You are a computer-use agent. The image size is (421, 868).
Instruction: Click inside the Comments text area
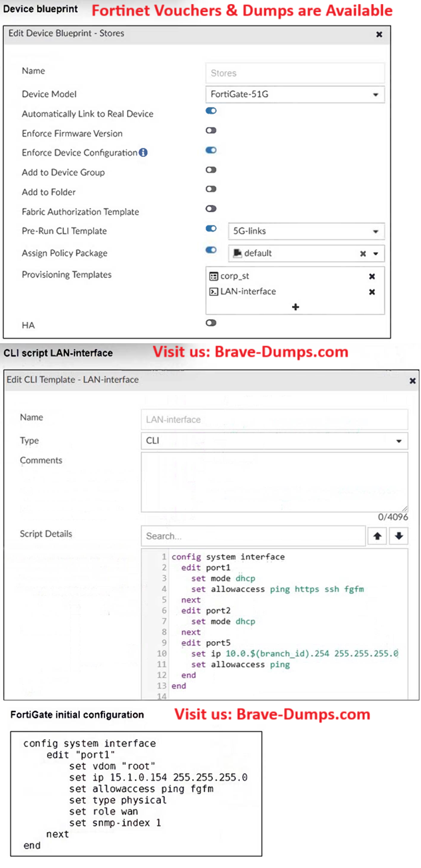click(x=274, y=482)
